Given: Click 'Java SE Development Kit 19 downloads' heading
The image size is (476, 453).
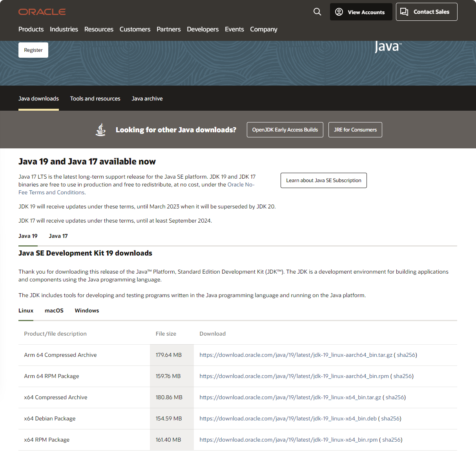Looking at the screenshot, I should [85, 253].
